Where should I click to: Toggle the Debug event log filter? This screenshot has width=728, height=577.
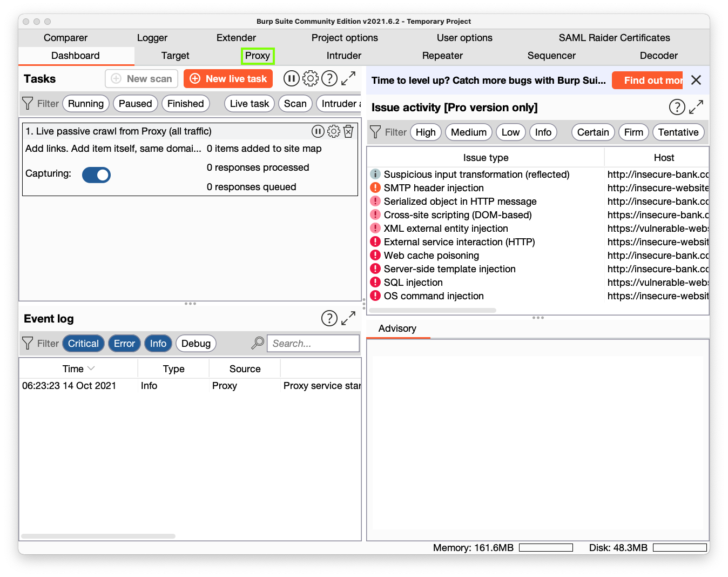[x=196, y=344]
